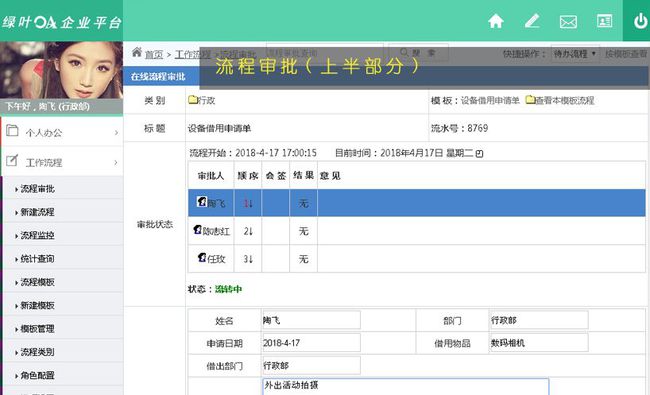
Task: Open the mail envelope icon in header
Action: 568,21
